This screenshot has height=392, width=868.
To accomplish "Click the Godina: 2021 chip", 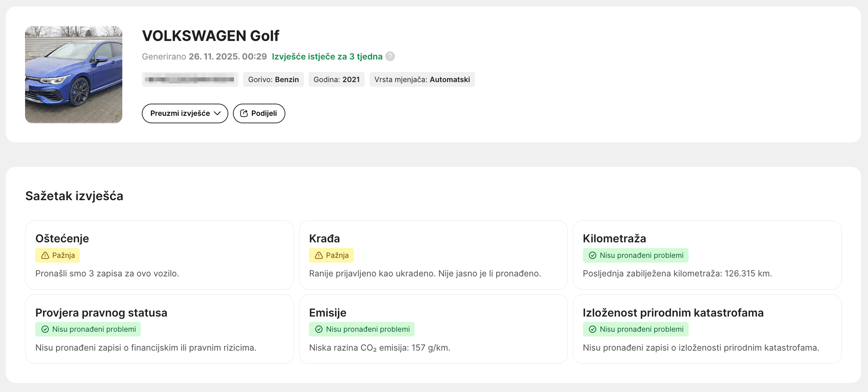I will 336,79.
